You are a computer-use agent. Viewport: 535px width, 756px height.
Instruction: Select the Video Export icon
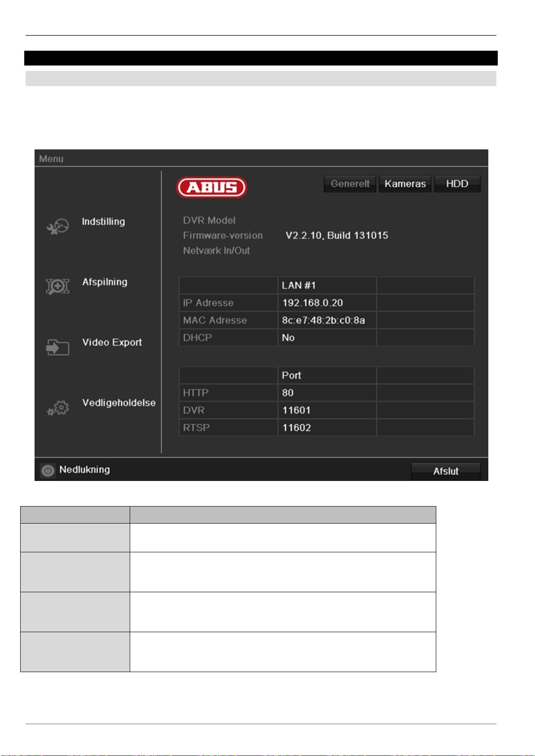[x=57, y=347]
